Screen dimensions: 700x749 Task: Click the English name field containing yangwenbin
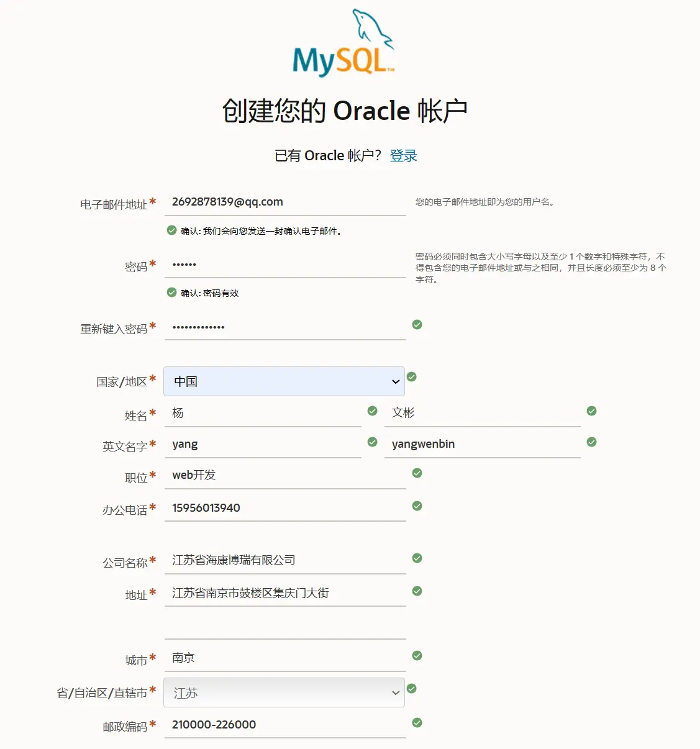coord(483,444)
